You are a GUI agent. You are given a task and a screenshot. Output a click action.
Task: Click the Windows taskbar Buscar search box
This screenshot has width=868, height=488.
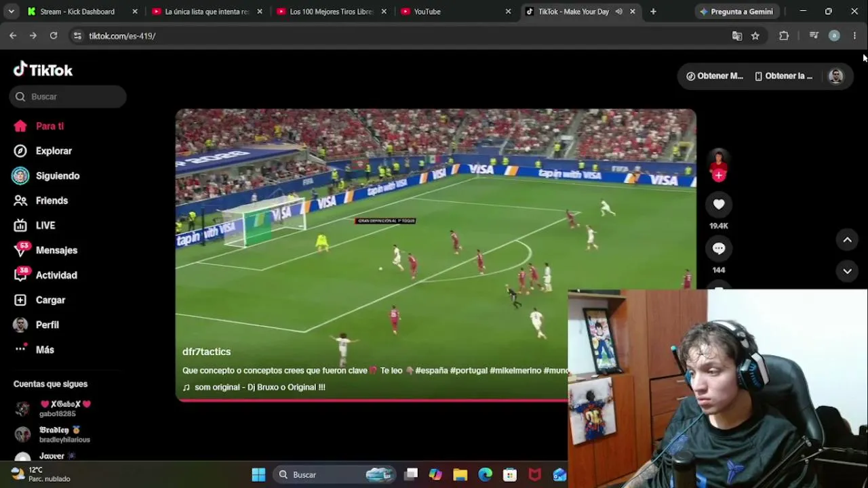[336, 474]
